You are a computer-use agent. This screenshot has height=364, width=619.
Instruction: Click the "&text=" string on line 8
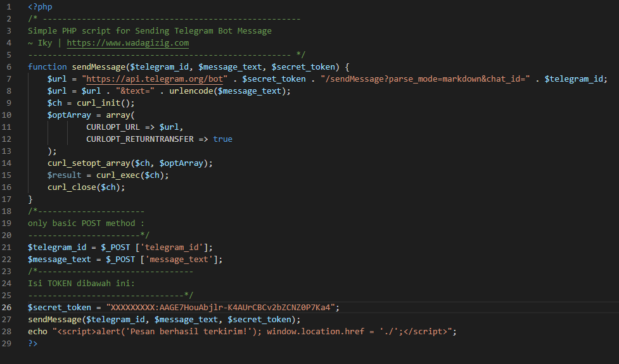click(x=135, y=91)
